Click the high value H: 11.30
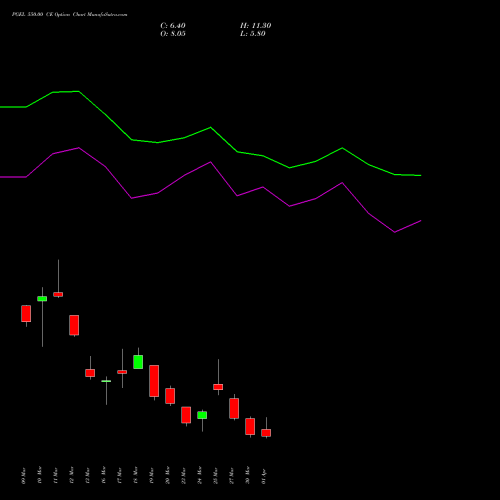The image size is (500, 500). click(x=255, y=26)
